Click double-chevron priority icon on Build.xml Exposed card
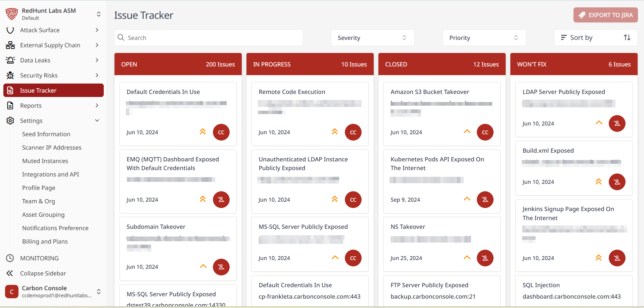This screenshot has height=308, width=644. pos(599,182)
